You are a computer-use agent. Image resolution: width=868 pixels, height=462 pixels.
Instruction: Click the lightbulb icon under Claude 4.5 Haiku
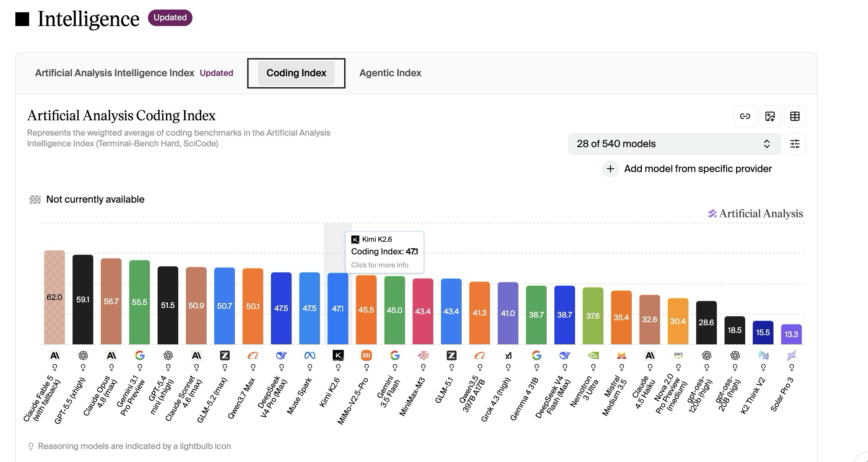[650, 368]
